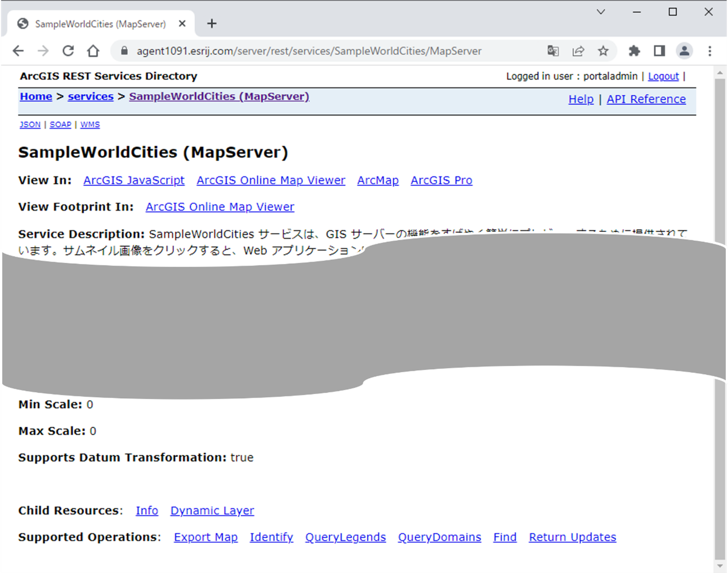Log out via the Logout link
The width and height of the screenshot is (728, 573).
click(664, 76)
